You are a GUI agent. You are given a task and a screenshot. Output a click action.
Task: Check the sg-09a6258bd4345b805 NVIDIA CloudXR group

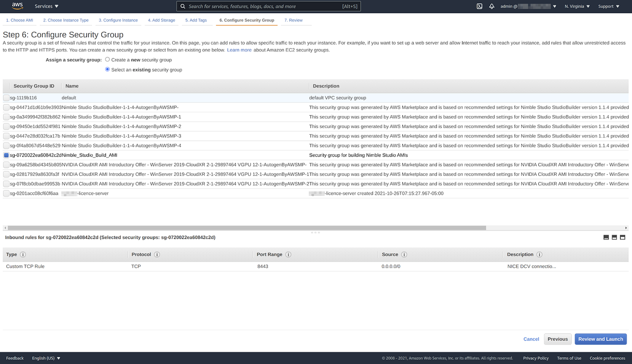point(6,165)
